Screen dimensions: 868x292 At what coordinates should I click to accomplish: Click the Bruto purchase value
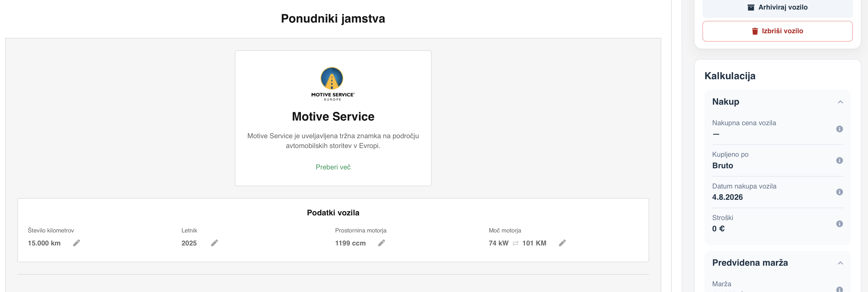(x=722, y=165)
